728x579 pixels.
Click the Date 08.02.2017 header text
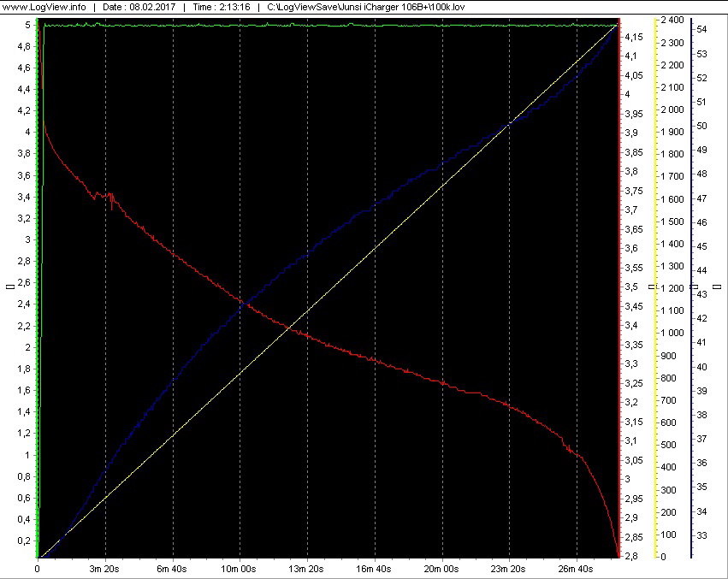(x=139, y=7)
